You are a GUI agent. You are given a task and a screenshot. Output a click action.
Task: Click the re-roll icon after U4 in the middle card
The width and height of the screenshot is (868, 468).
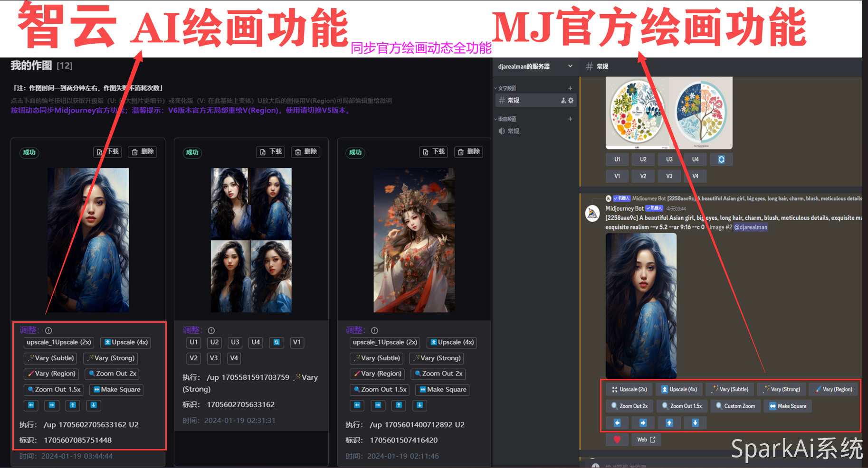point(277,342)
